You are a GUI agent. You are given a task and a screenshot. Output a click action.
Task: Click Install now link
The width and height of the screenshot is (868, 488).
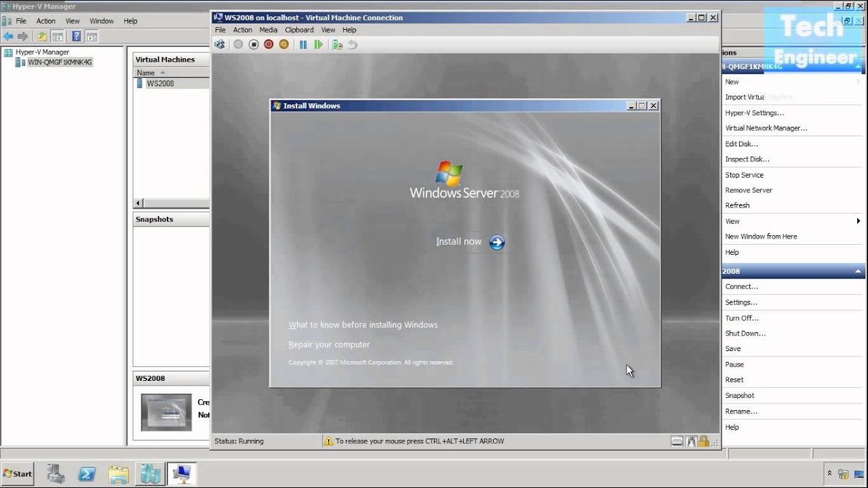tap(458, 242)
